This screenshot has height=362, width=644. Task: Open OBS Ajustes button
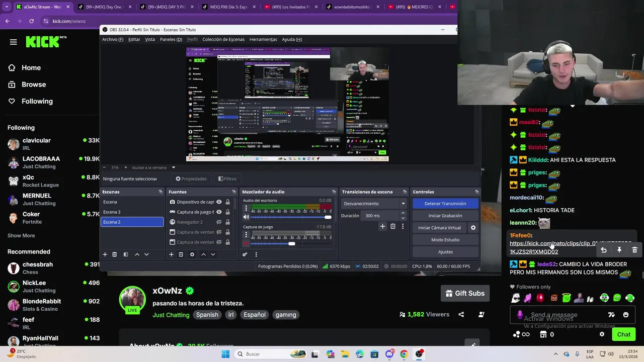445,252
